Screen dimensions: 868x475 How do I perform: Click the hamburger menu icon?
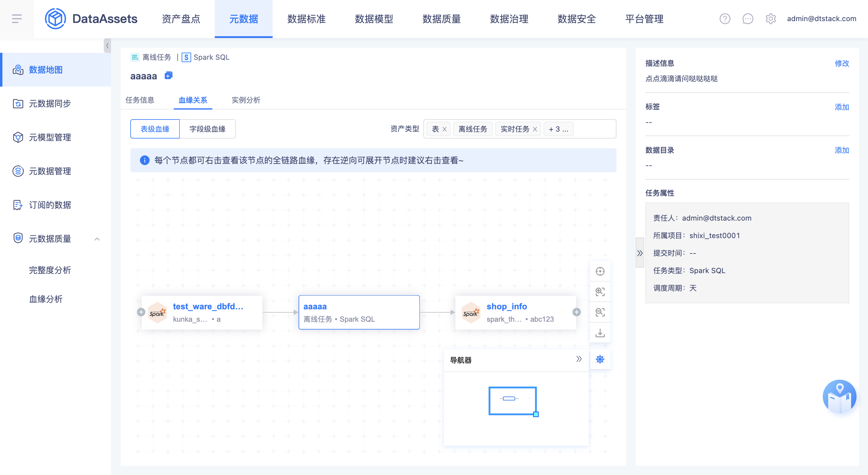click(17, 18)
